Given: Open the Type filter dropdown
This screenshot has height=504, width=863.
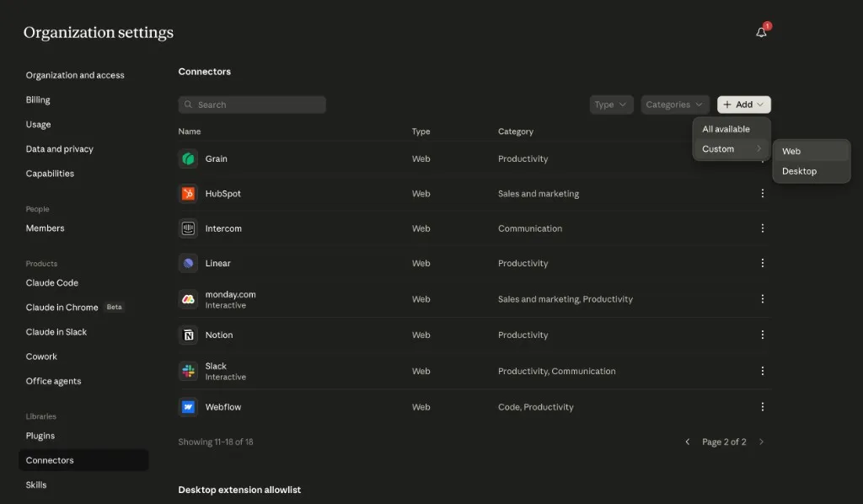Looking at the screenshot, I should click(x=611, y=105).
